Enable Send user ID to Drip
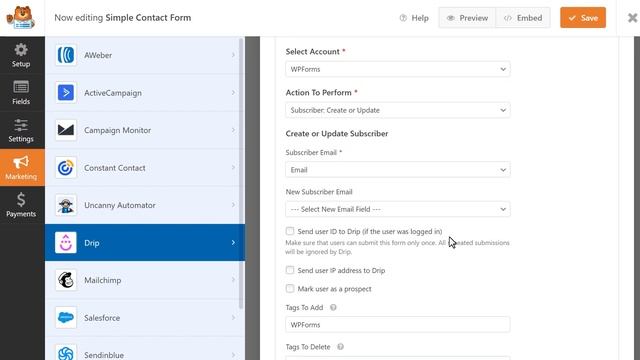The height and width of the screenshot is (360, 640). click(290, 231)
